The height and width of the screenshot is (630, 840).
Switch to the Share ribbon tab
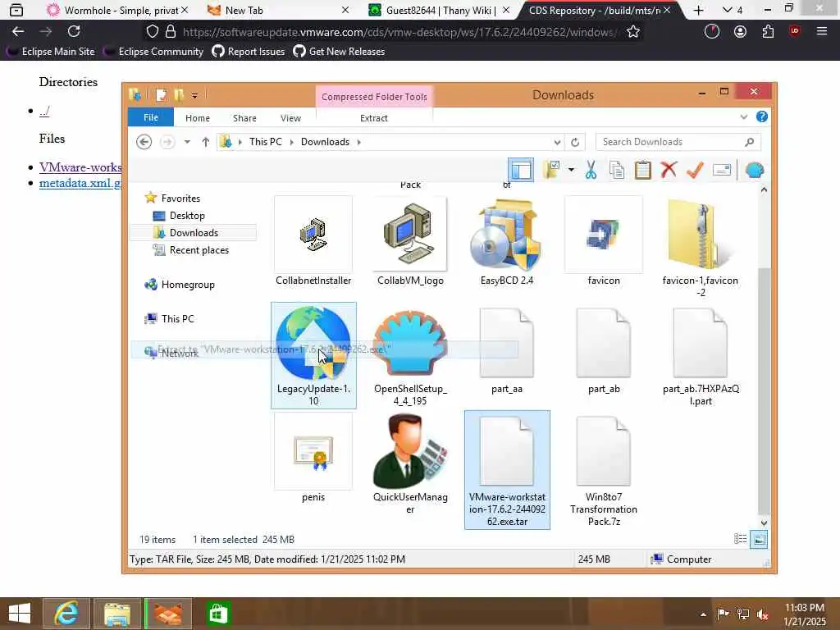click(x=244, y=118)
